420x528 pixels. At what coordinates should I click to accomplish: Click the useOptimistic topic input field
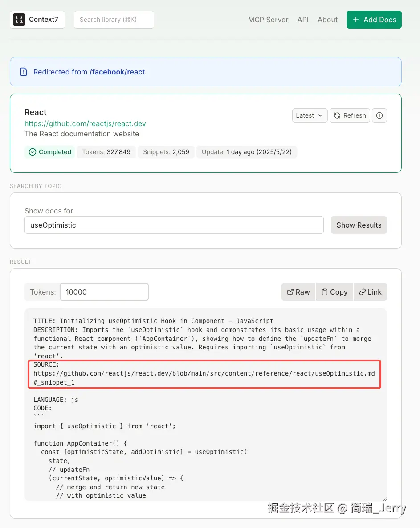174,225
